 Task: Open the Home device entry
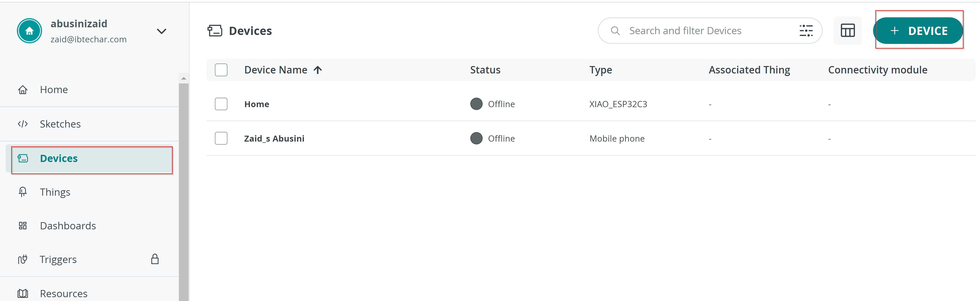click(256, 104)
